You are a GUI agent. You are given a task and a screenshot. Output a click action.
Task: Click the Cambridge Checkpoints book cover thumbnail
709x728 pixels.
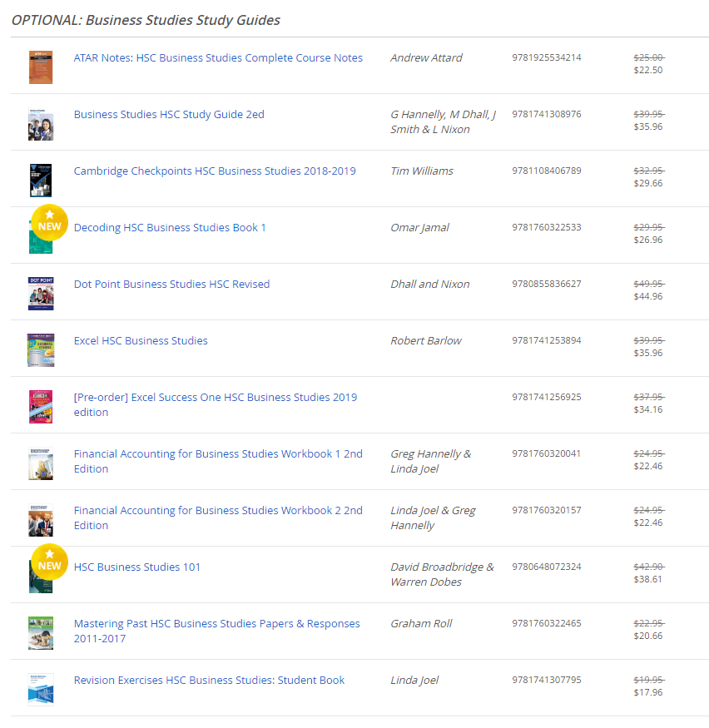(x=40, y=180)
